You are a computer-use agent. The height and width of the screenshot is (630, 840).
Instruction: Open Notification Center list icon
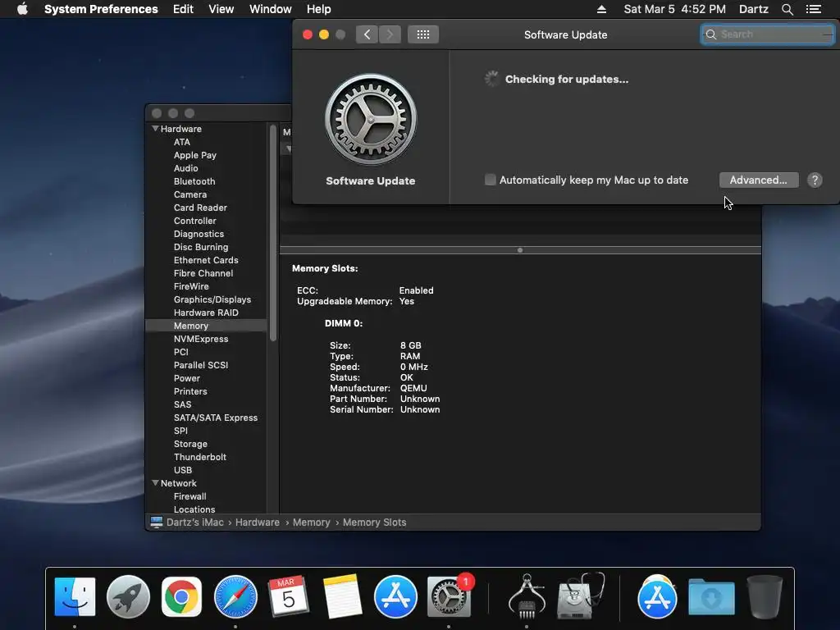[x=813, y=9]
